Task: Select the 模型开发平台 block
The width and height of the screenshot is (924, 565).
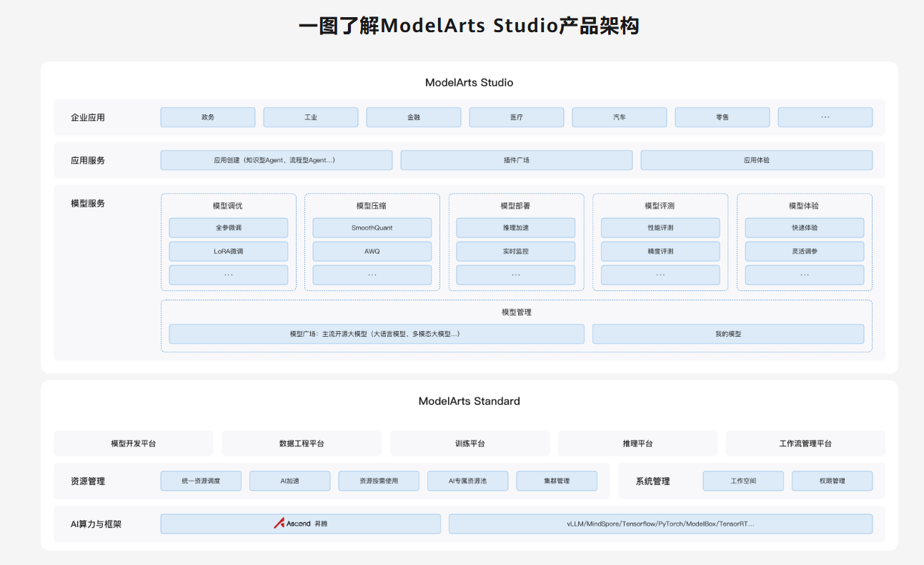Action: tap(134, 443)
